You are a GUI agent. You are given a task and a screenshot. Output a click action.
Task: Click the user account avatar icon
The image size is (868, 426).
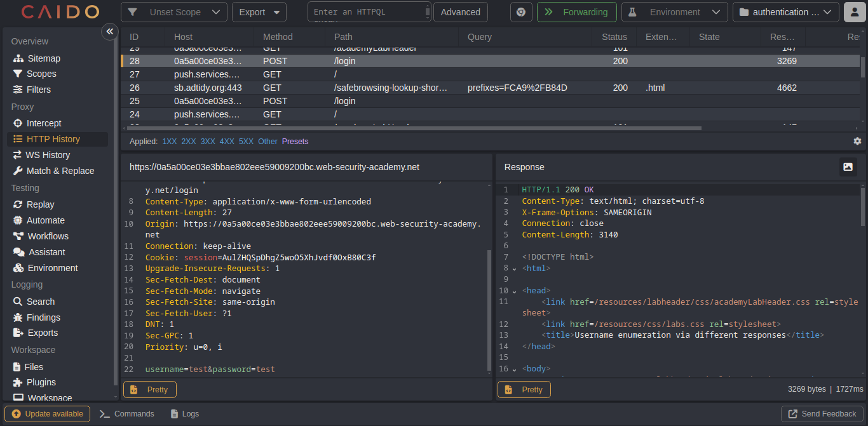(x=854, y=12)
